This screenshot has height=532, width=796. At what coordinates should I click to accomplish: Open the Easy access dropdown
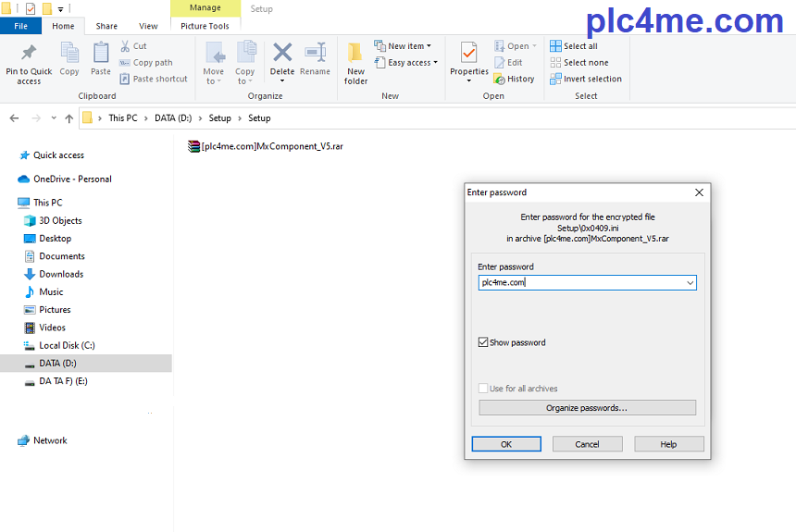tap(407, 63)
